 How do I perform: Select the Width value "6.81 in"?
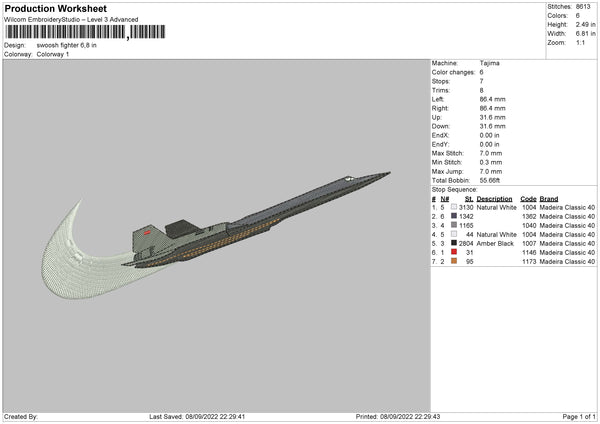coord(585,34)
